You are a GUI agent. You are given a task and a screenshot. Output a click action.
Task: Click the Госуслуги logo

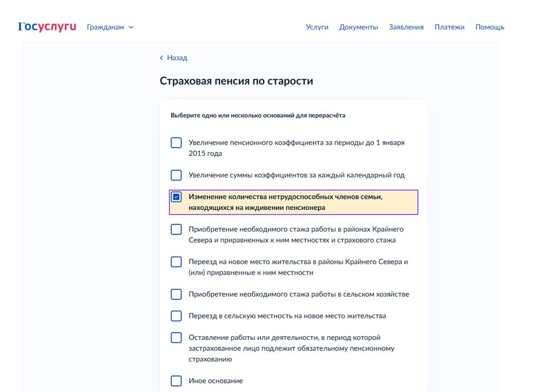click(x=46, y=25)
